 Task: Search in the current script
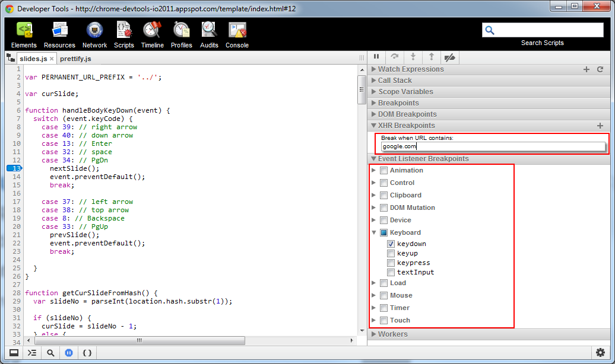click(x=50, y=353)
